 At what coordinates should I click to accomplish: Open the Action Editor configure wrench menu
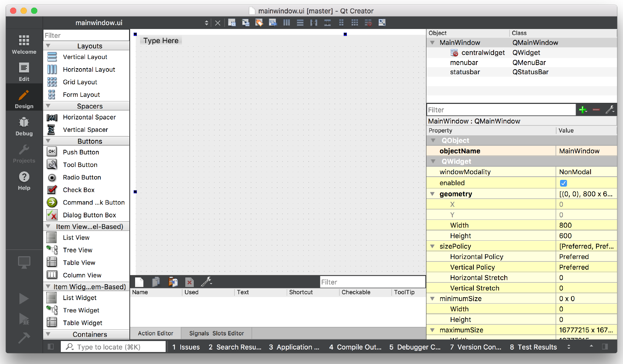[x=206, y=282]
